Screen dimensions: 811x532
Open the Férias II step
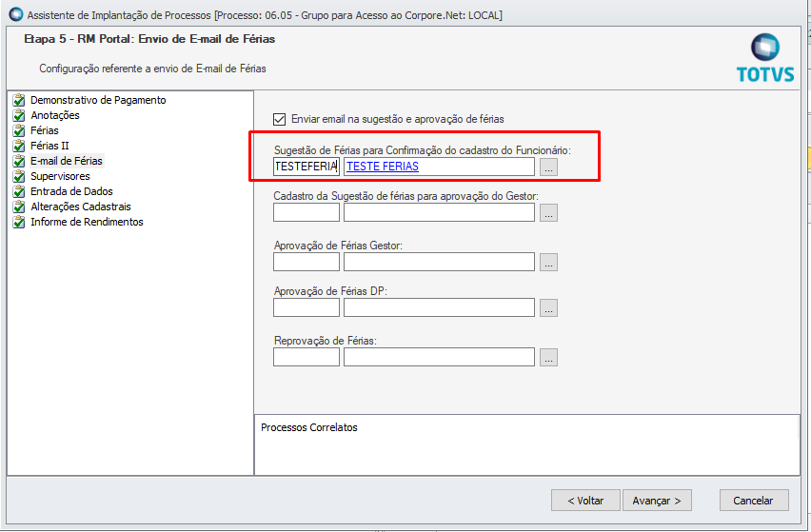49,146
